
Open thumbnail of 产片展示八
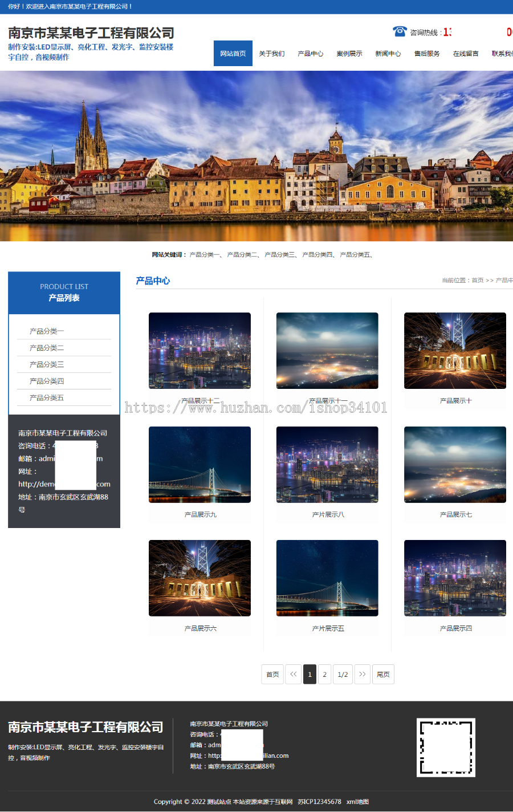point(327,465)
